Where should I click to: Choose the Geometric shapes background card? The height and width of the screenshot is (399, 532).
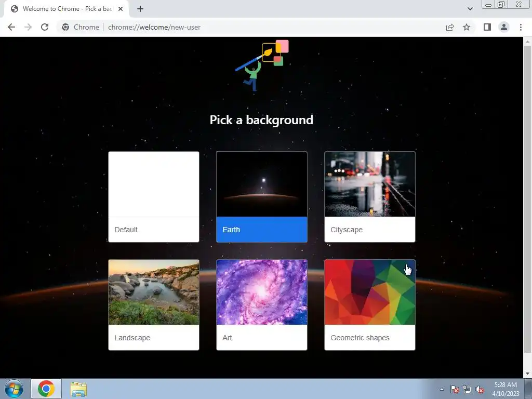(x=370, y=304)
